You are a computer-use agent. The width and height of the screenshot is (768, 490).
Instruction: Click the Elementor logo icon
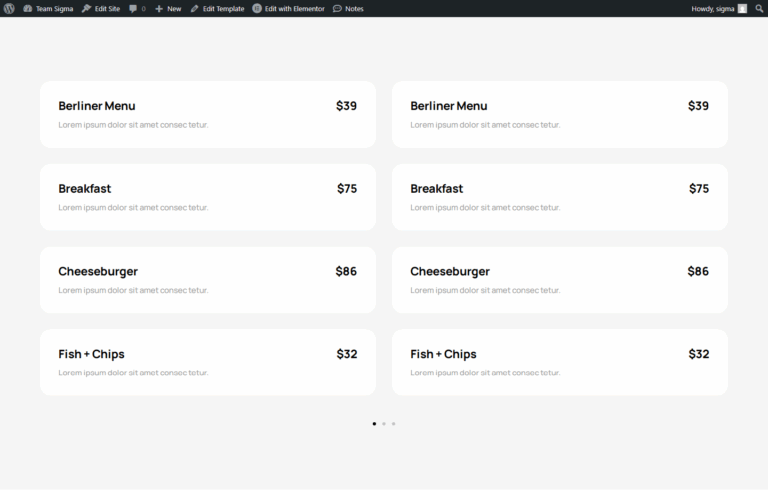[257, 8]
